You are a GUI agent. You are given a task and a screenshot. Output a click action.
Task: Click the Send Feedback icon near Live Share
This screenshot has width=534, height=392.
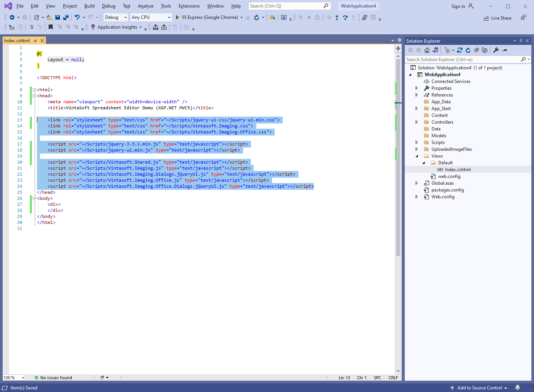pyautogui.click(x=523, y=18)
